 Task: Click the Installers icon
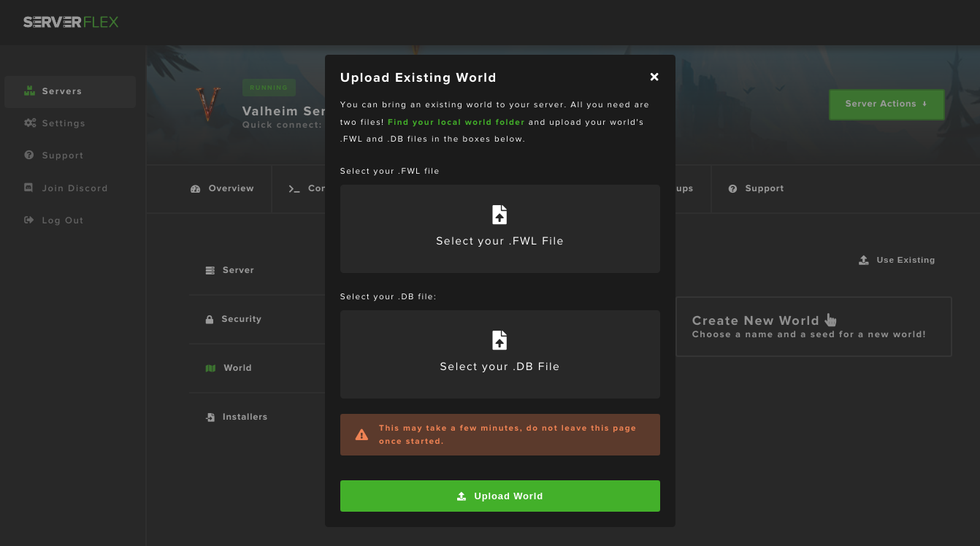pos(210,418)
